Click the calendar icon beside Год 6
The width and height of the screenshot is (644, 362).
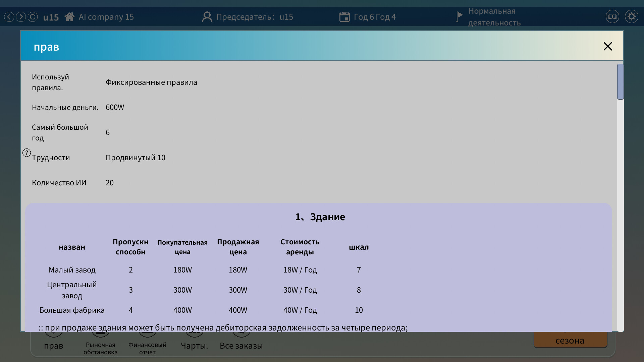pos(344,17)
